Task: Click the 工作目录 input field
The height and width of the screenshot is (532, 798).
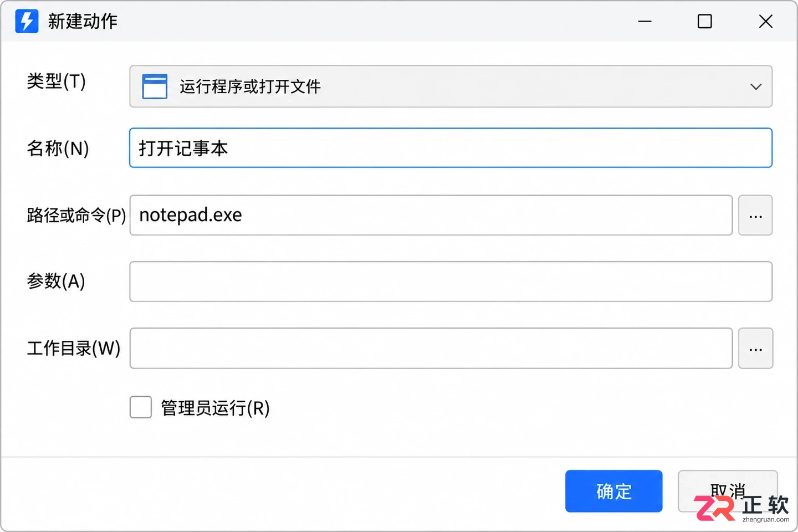Action: (431, 348)
